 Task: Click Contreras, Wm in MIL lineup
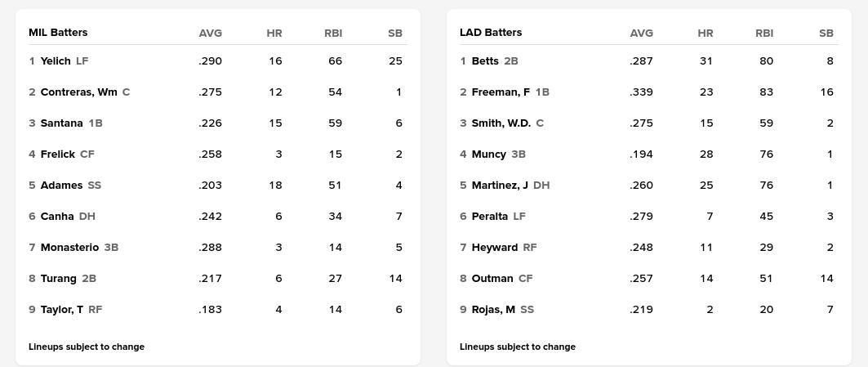click(x=79, y=92)
